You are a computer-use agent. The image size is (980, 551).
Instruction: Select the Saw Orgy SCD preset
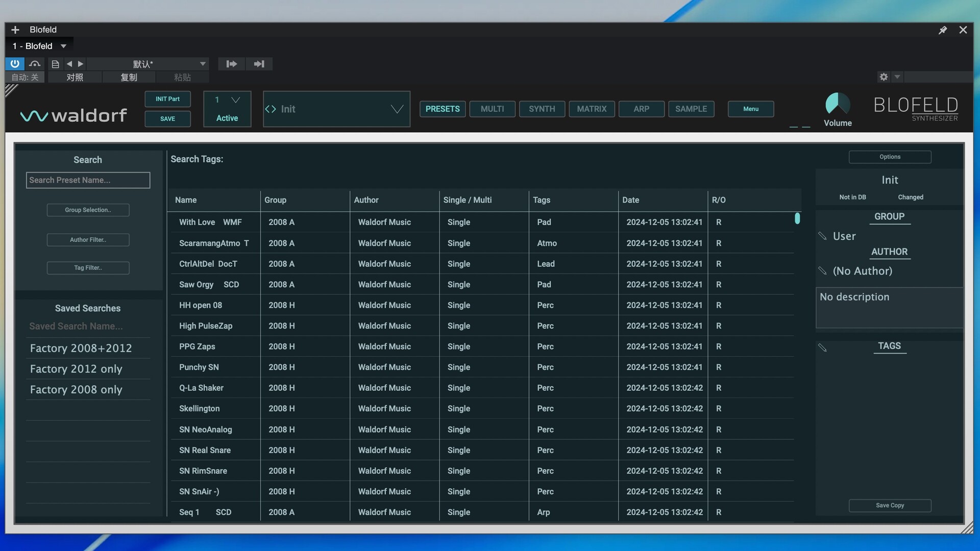coord(481,285)
